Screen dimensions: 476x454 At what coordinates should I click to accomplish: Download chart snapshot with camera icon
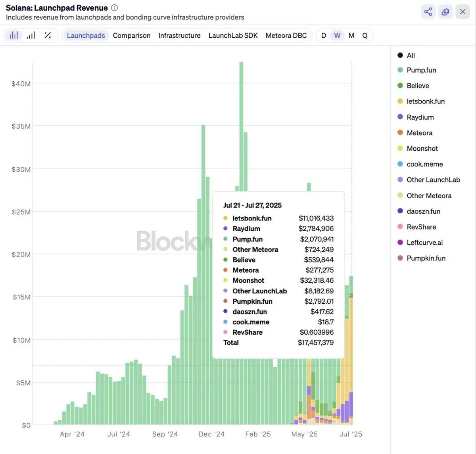[445, 11]
